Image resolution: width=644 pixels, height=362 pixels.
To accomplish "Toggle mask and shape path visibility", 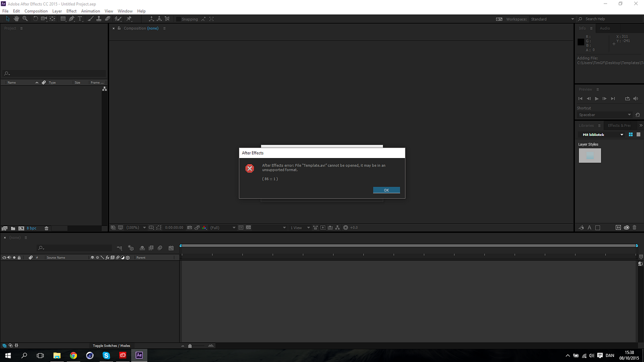I will click(159, 228).
